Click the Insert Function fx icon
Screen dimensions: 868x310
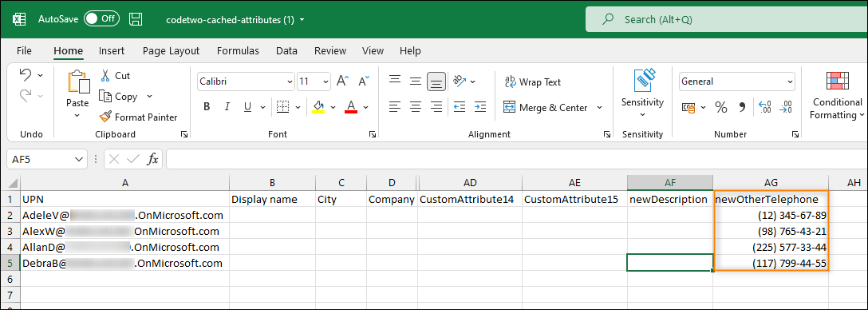click(152, 160)
